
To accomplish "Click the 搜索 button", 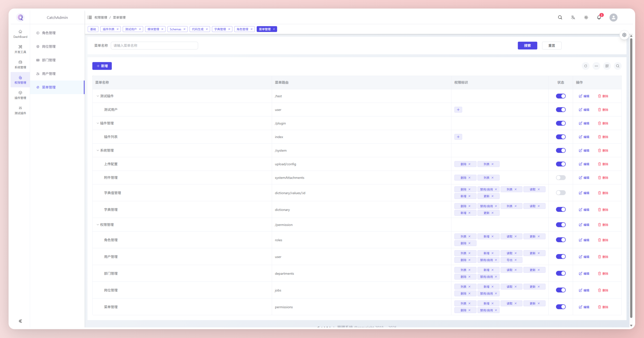I will (527, 45).
